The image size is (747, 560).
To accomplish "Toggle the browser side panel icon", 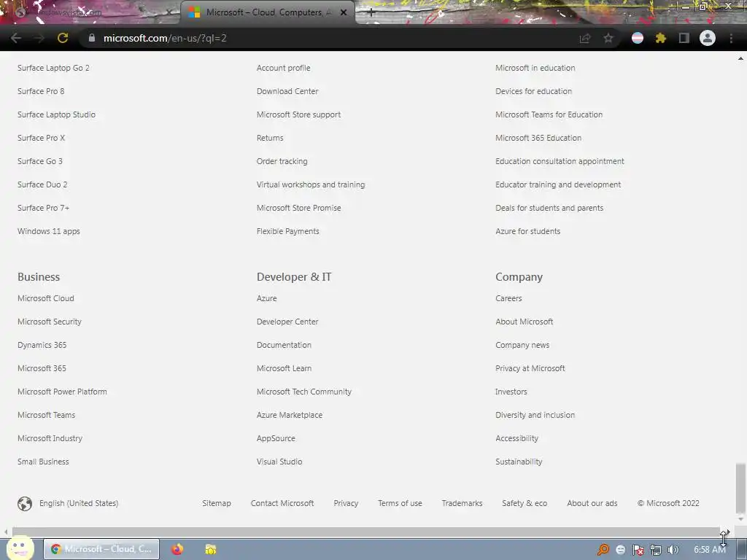I will 684,38.
